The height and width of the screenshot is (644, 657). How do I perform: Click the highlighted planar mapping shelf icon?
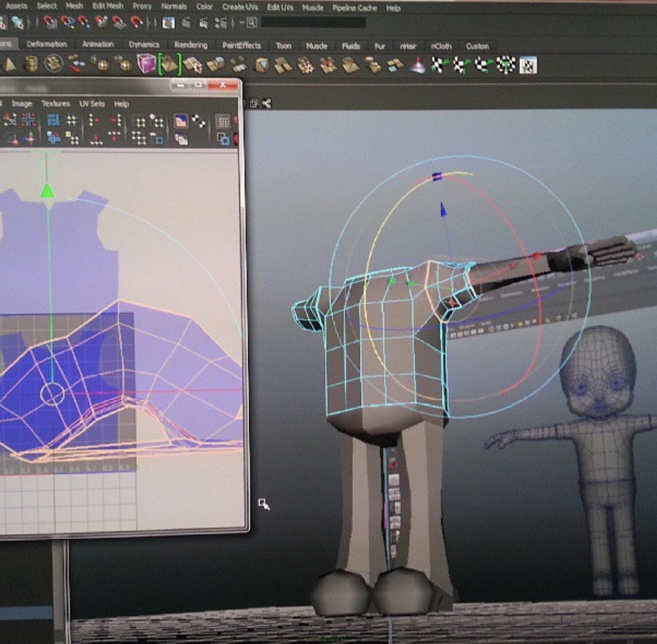(x=169, y=65)
